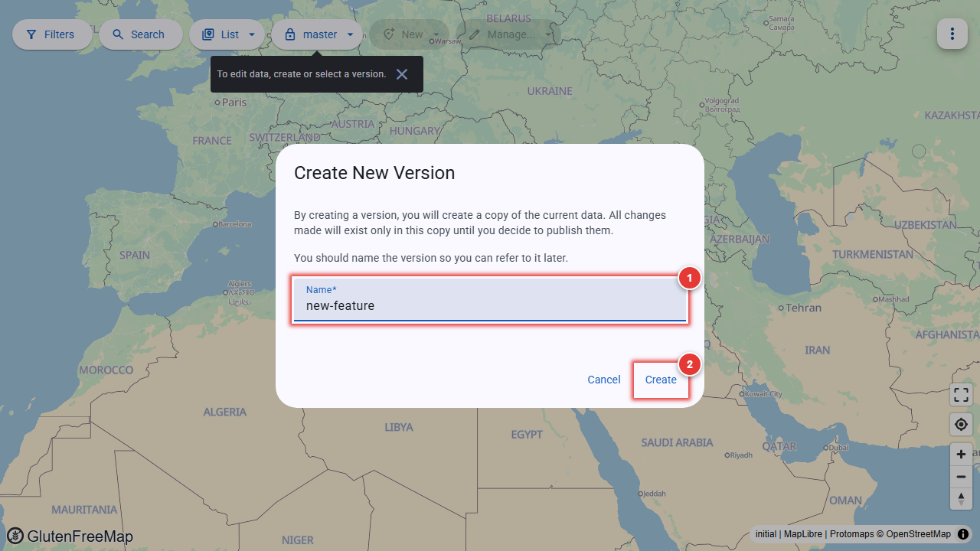Confirm with the Create button

pyautogui.click(x=661, y=380)
